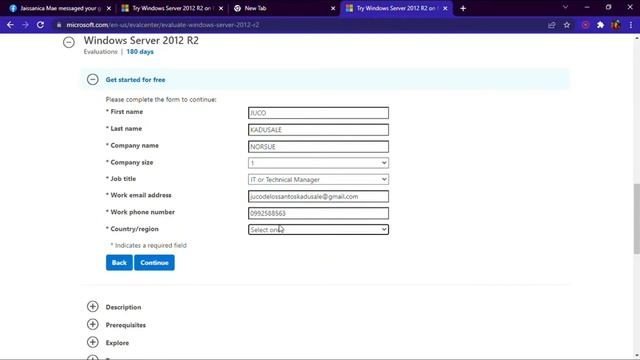
Task: Collapse the Get started for free section
Action: coord(93,79)
